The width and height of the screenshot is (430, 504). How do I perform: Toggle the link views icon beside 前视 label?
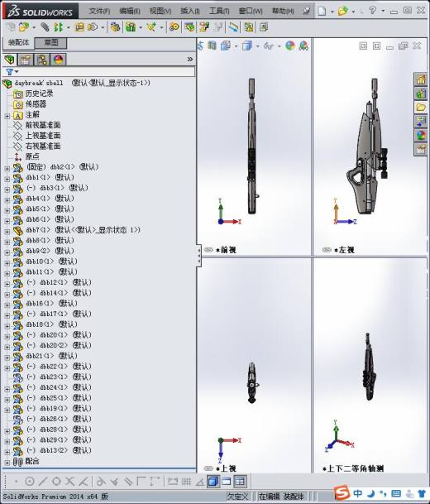point(208,250)
